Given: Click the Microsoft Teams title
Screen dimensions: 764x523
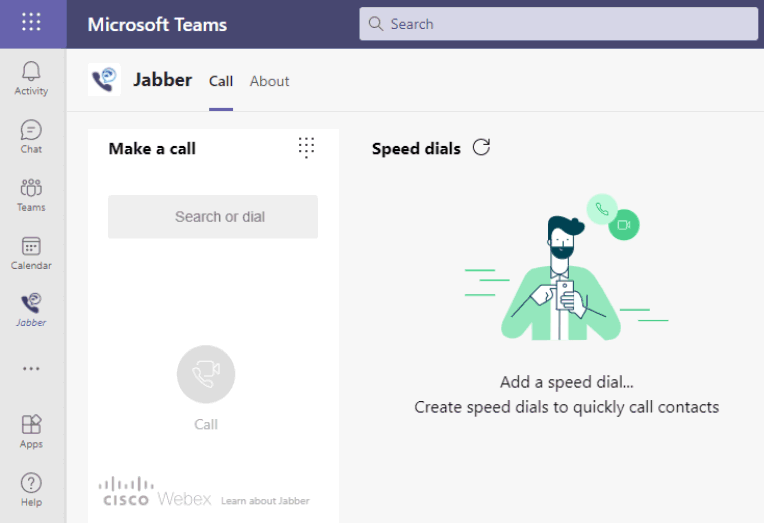Looking at the screenshot, I should 157,24.
